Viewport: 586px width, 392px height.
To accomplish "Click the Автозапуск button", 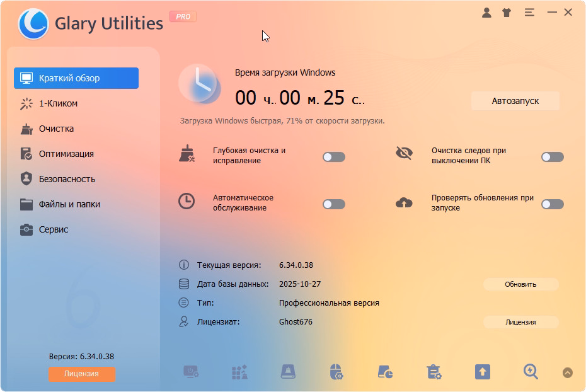I will tap(515, 101).
